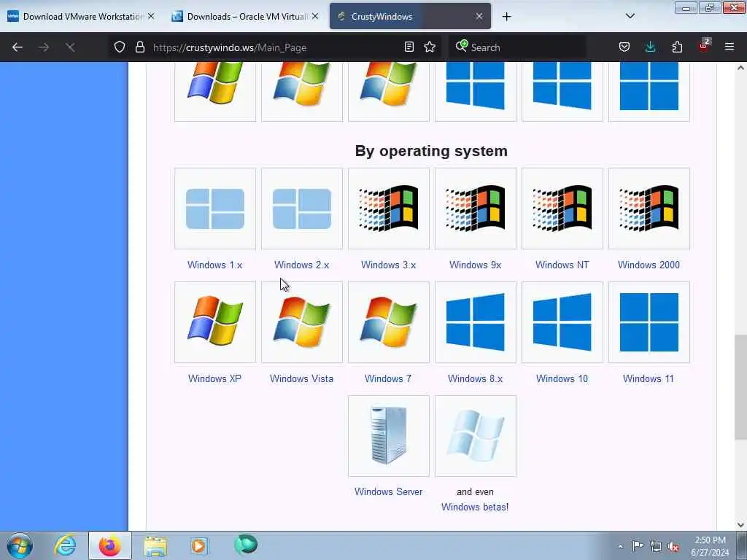
Task: Click the scrollbar down arrow
Action: 740,525
